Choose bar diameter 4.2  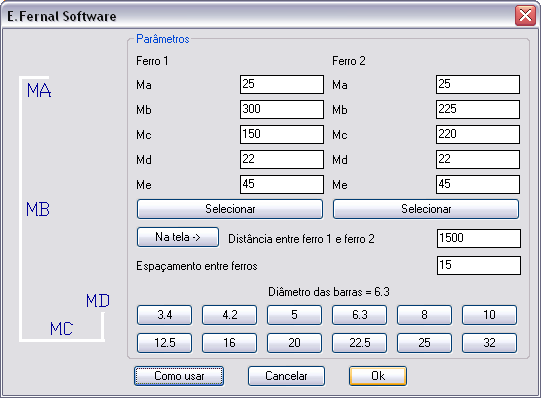point(229,315)
